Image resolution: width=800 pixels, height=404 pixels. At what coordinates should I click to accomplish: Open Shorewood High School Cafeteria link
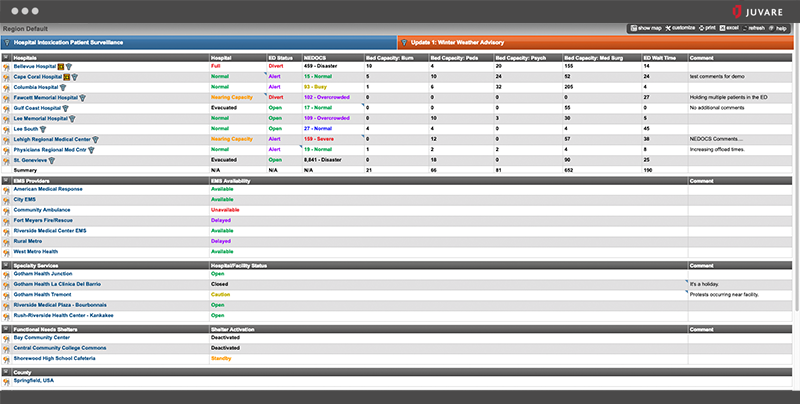pos(54,358)
